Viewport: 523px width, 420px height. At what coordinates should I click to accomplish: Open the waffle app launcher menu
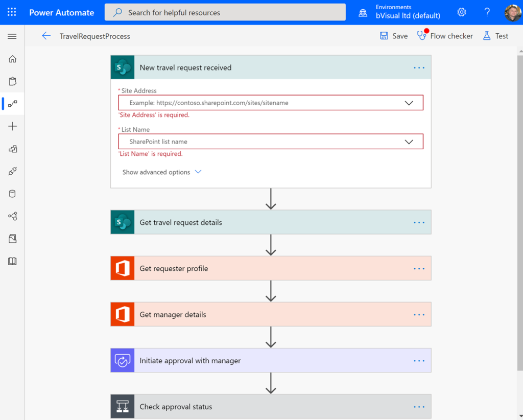pyautogui.click(x=11, y=12)
